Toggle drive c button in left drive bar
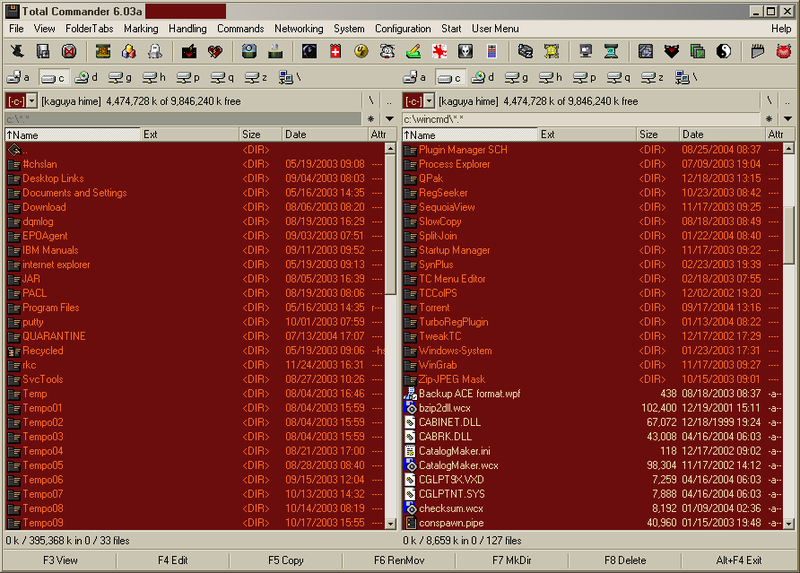The image size is (800, 573). [x=54, y=78]
